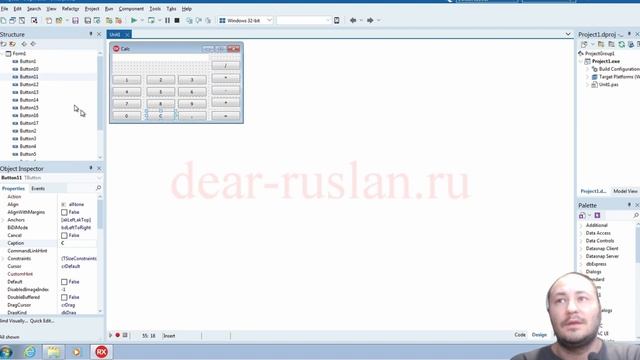Switch to the Code view tab

point(520,335)
